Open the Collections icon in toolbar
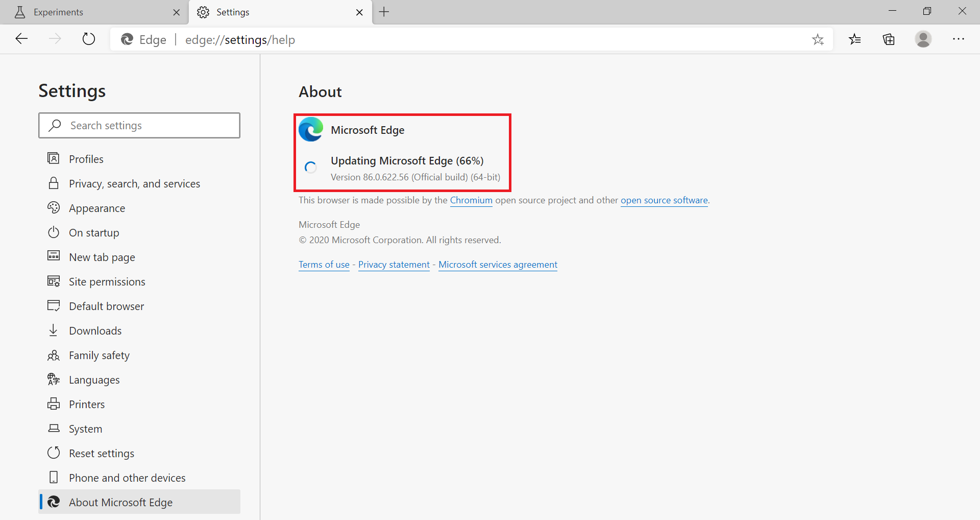Image resolution: width=980 pixels, height=520 pixels. (x=888, y=39)
